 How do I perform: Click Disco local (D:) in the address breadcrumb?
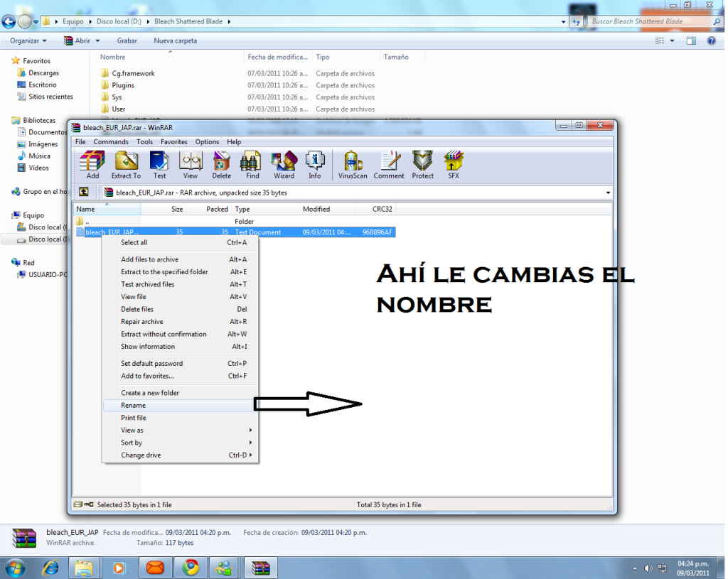click(x=119, y=21)
